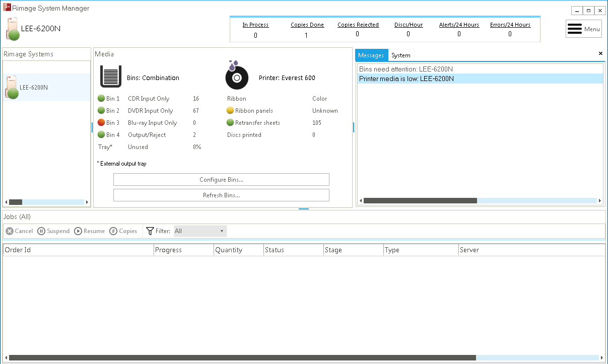Click the 'Blu-ray Input Only' bin label

153,123
